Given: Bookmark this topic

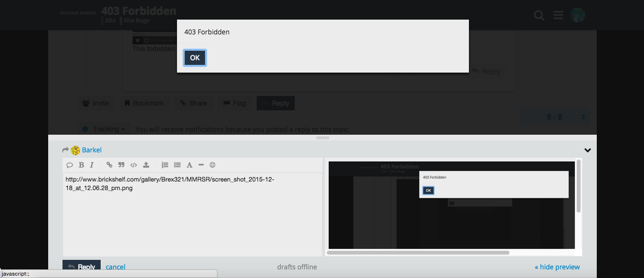Looking at the screenshot, I should (x=144, y=103).
